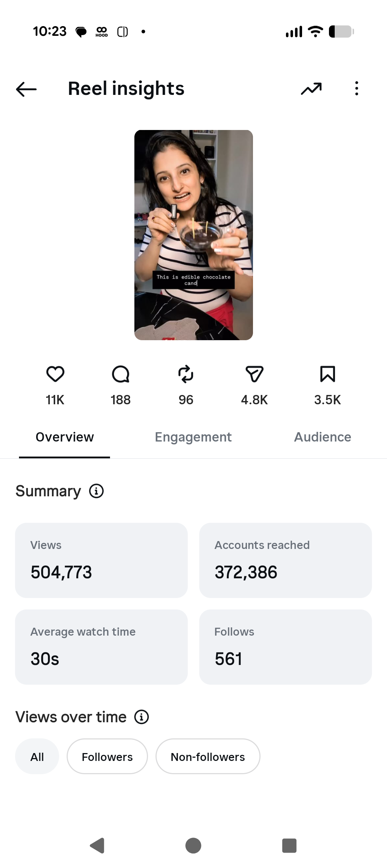Tap the back arrow icon
387x868 pixels.
tap(26, 89)
